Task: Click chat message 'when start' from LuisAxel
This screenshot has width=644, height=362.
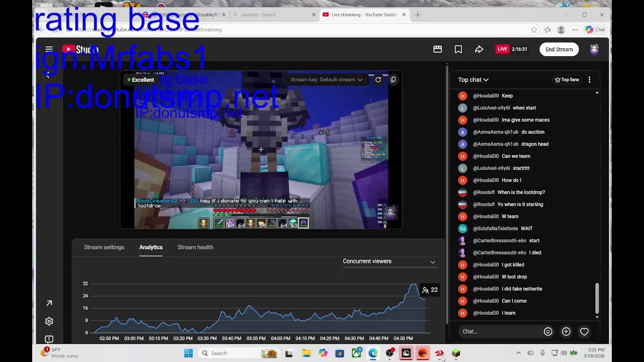Action: (x=524, y=108)
